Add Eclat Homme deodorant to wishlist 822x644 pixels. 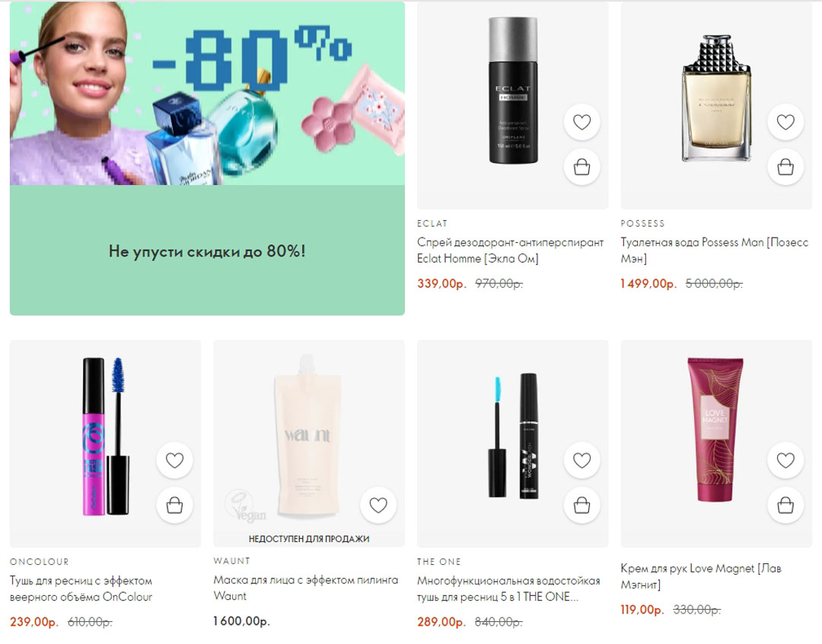click(x=581, y=122)
